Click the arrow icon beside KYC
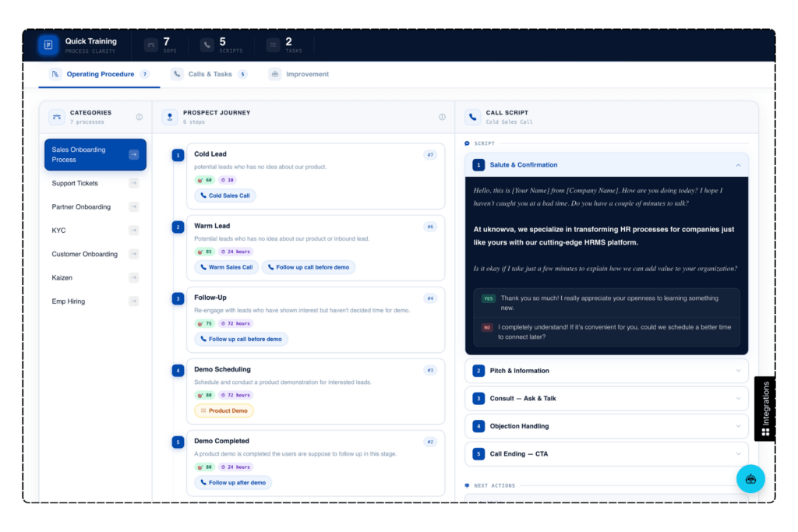 [134, 231]
